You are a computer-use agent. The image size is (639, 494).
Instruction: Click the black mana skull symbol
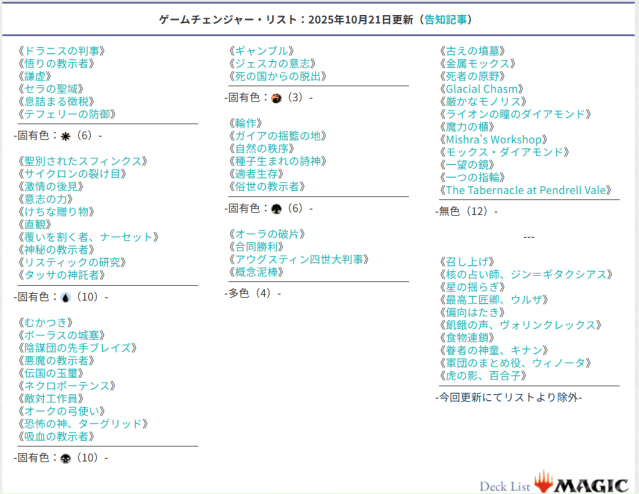[66, 458]
